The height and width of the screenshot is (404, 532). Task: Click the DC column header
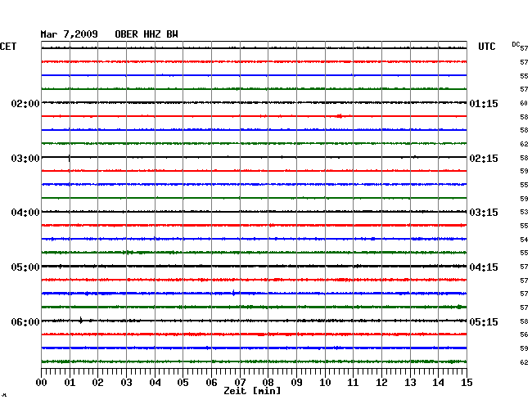tap(516, 44)
